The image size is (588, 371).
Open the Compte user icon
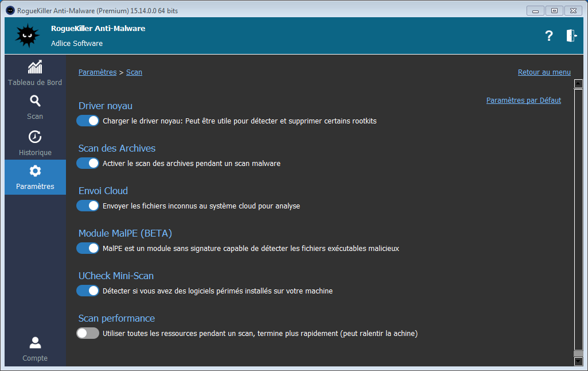click(x=35, y=343)
